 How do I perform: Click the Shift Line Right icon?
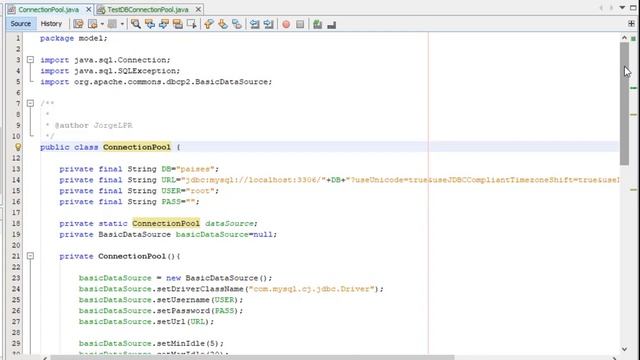269,24
